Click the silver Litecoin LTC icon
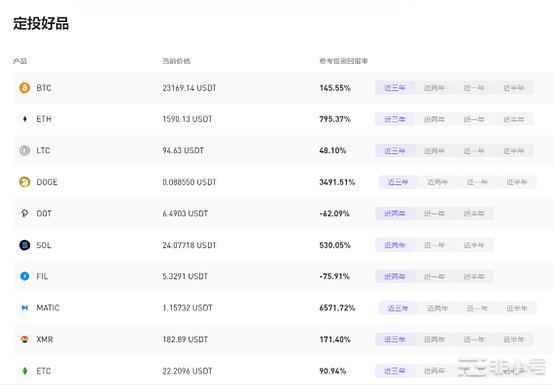Viewport: 554px width, 385px height. coord(24,150)
